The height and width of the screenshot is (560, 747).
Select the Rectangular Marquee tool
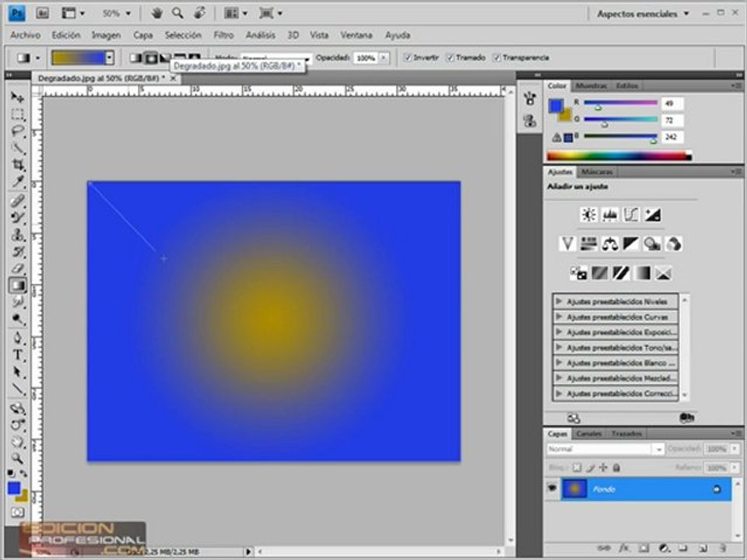18,115
